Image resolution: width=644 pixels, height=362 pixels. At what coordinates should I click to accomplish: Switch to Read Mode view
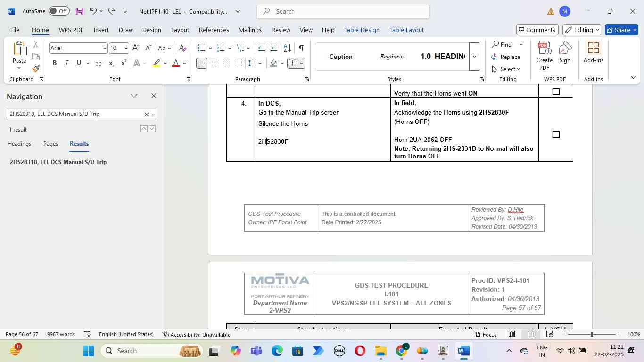point(512,334)
